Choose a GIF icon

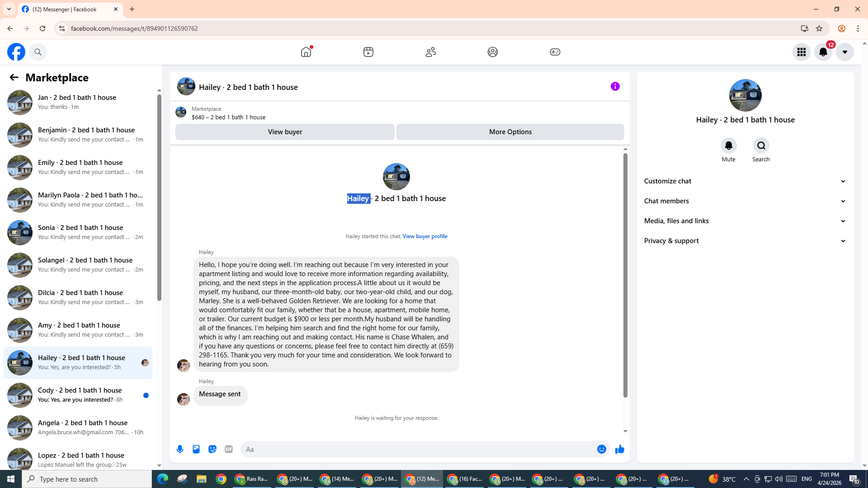(229, 449)
